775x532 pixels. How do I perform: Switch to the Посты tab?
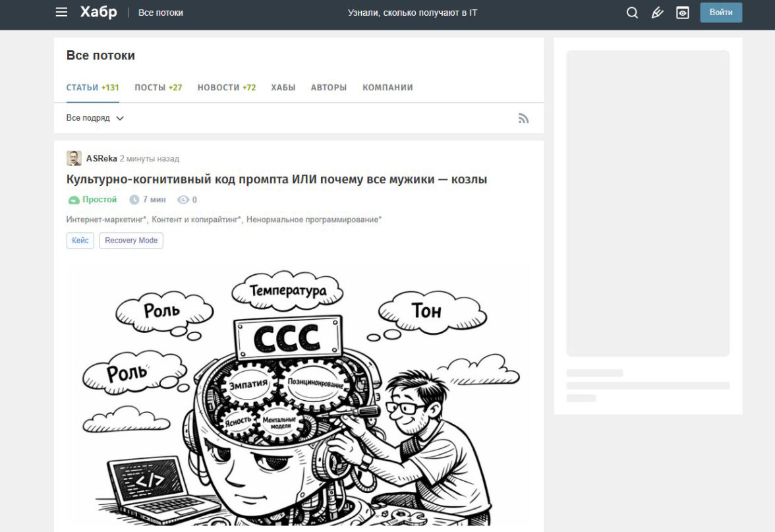158,88
